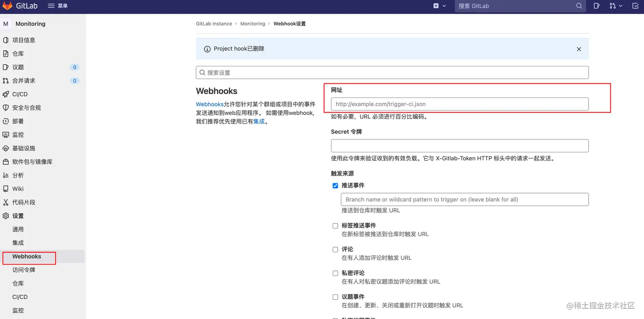Open the 部署 label in the sidebar
This screenshot has height=319, width=644.
18,121
